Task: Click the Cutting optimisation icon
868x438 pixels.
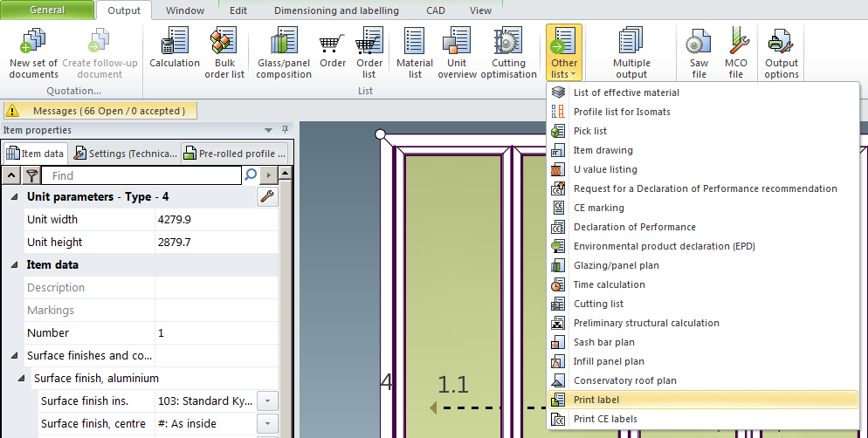Action: (x=508, y=51)
